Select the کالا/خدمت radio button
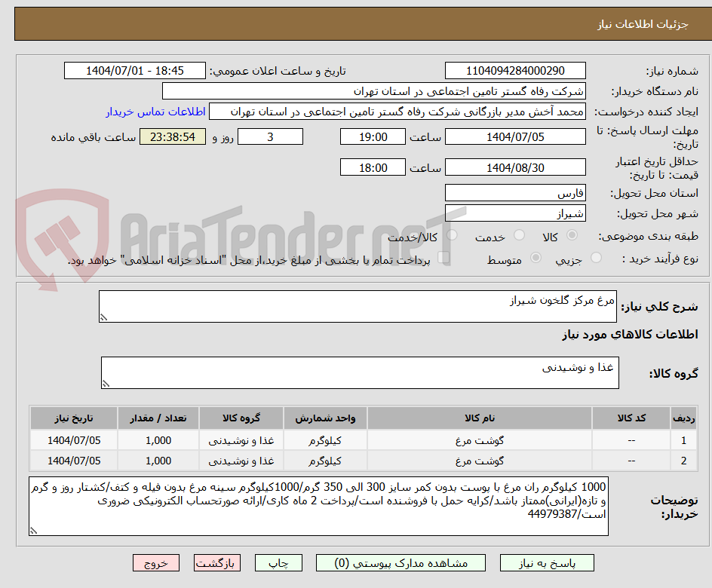Viewport: 712px width, 588px height. click(x=452, y=235)
